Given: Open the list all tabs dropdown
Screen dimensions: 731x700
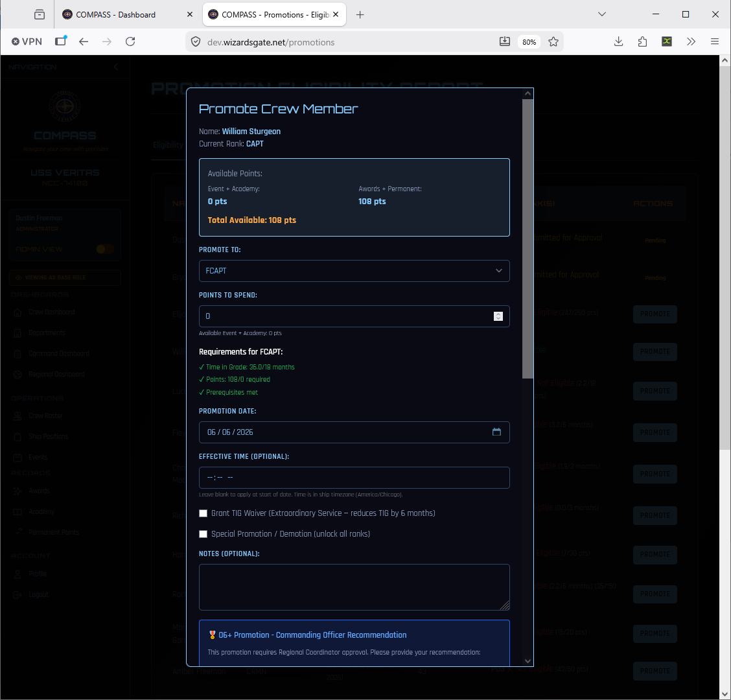Looking at the screenshot, I should (602, 14).
